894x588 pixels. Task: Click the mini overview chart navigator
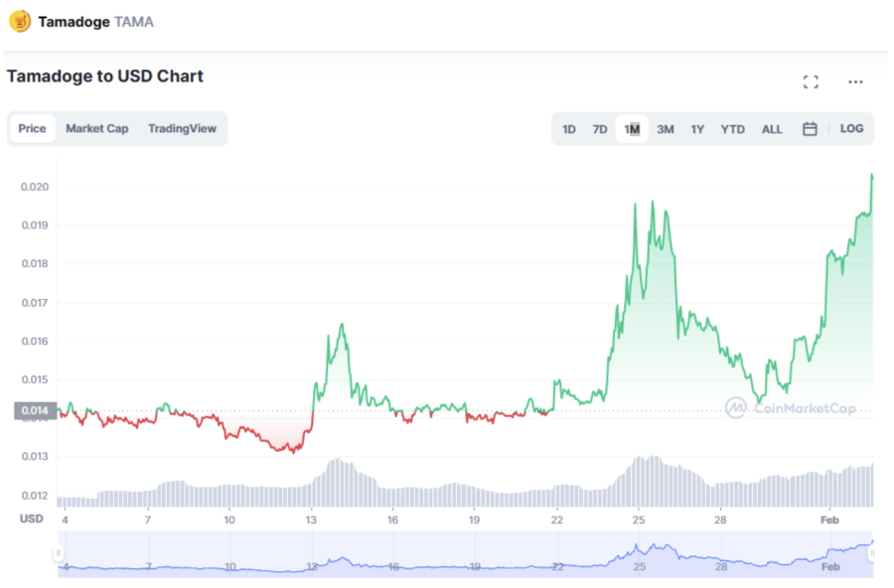click(x=465, y=554)
